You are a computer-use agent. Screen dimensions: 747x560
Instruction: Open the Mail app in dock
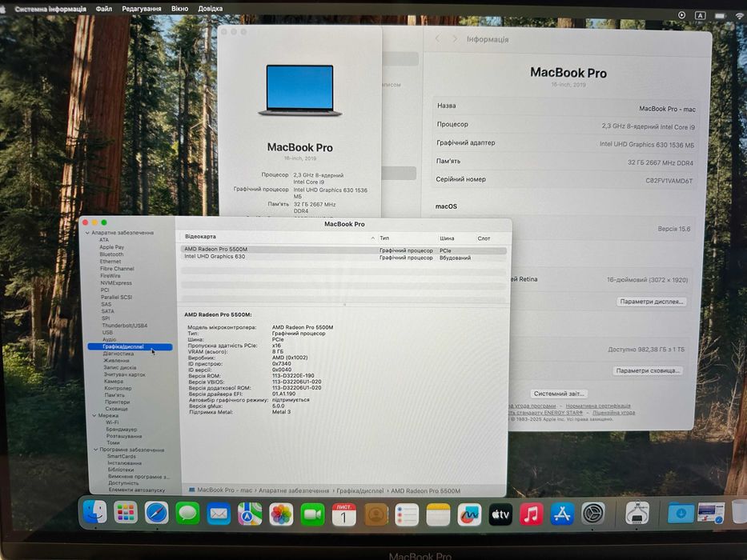click(x=219, y=514)
